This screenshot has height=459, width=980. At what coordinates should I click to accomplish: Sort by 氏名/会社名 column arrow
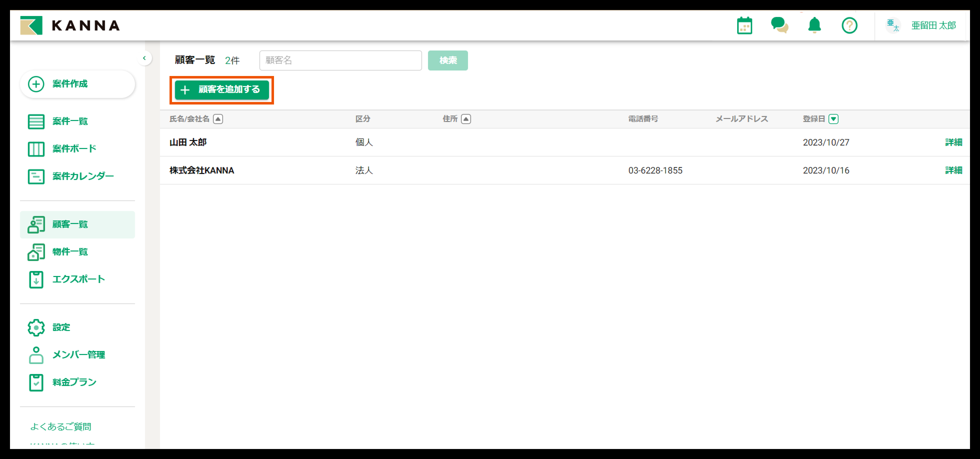pos(218,119)
